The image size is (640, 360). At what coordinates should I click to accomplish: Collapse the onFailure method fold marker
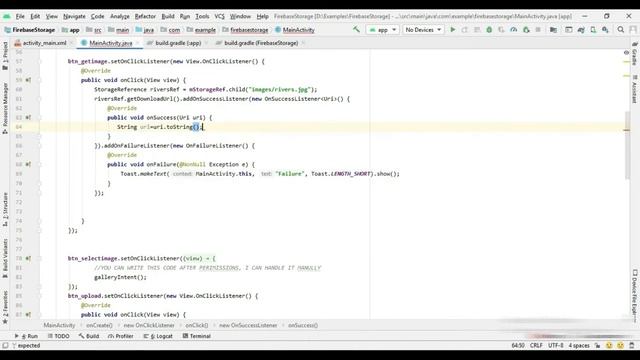(40, 164)
